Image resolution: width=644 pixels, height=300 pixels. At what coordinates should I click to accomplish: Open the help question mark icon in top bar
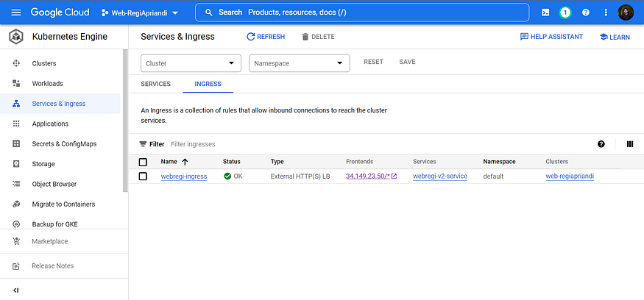[586, 12]
